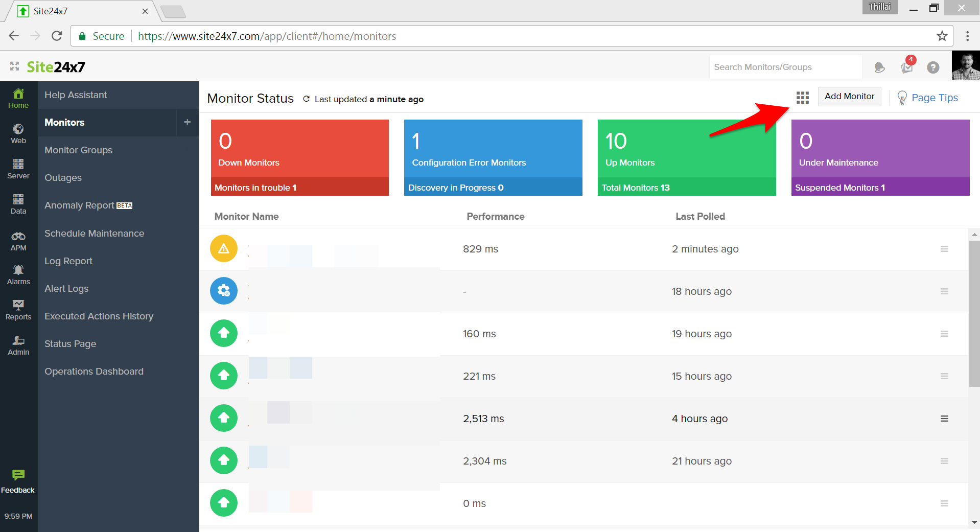Click the help question mark icon
The width and height of the screenshot is (980, 532).
(x=933, y=67)
